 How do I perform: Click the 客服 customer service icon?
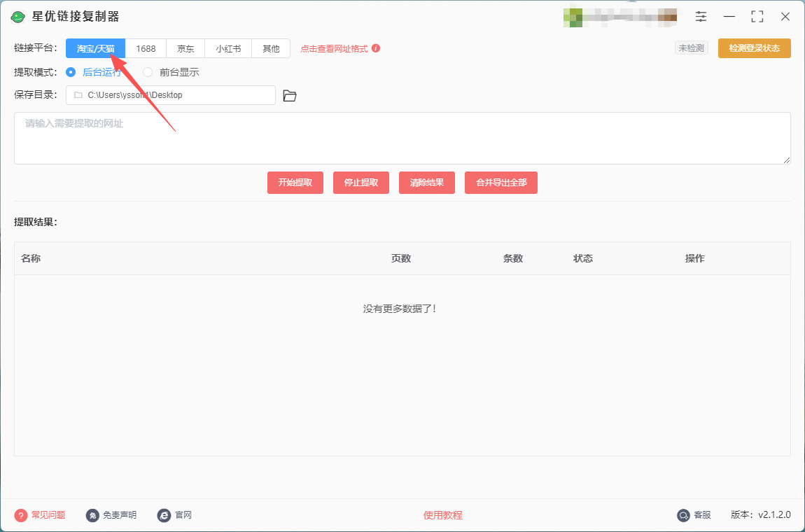(x=683, y=515)
